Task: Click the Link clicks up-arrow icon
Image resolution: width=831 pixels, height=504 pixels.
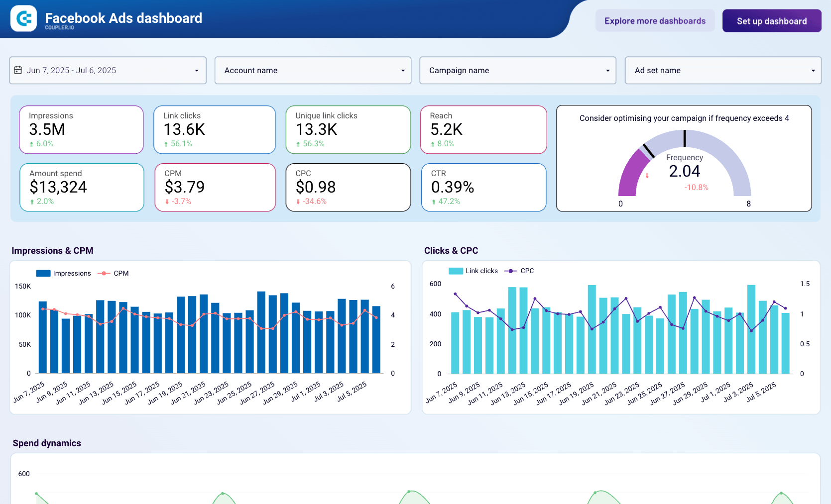Action: pos(166,144)
